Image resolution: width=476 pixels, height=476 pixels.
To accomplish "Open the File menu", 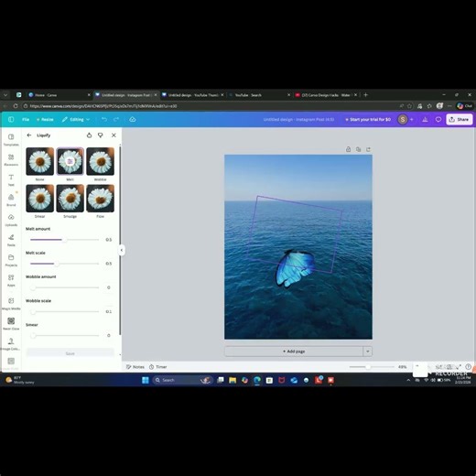I will click(26, 119).
